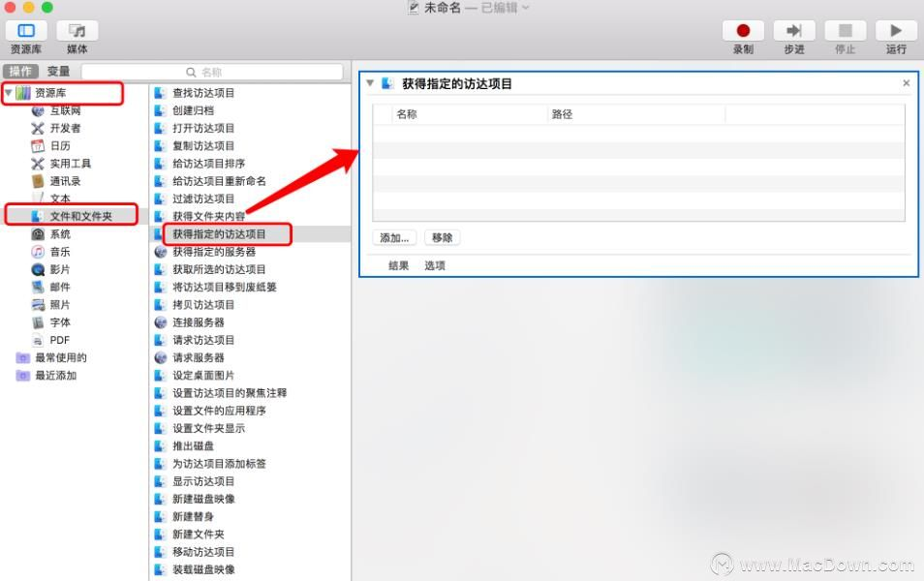This screenshot has width=924, height=581.
Task: Collapse the 获得指定的访达项目 workflow action
Action: tap(370, 83)
